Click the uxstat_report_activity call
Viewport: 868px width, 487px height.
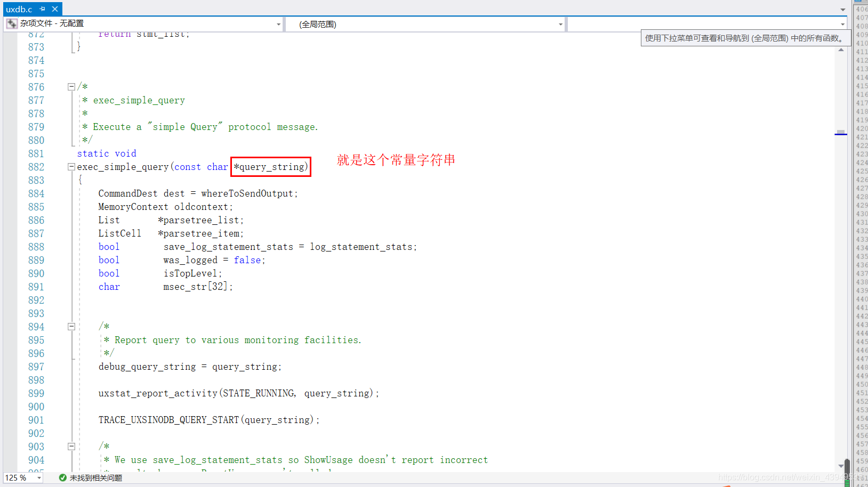[239, 393]
